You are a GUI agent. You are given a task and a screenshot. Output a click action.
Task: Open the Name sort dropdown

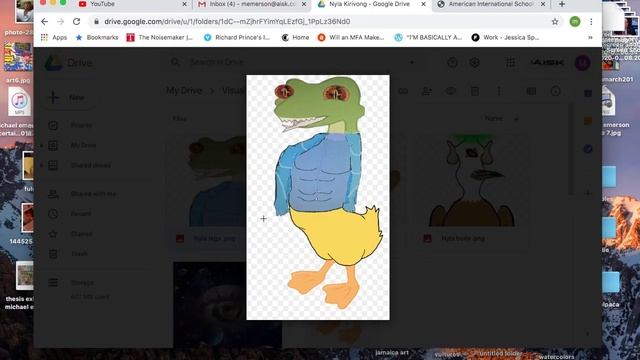point(493,118)
